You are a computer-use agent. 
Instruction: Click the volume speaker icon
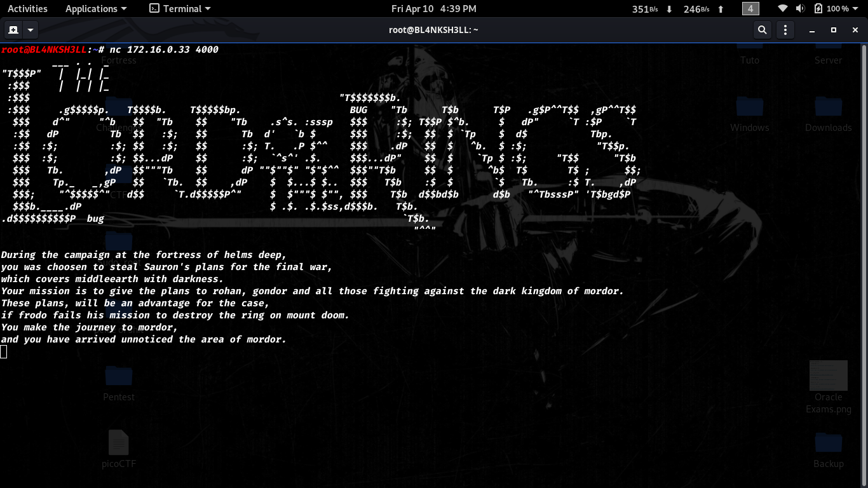800,9
